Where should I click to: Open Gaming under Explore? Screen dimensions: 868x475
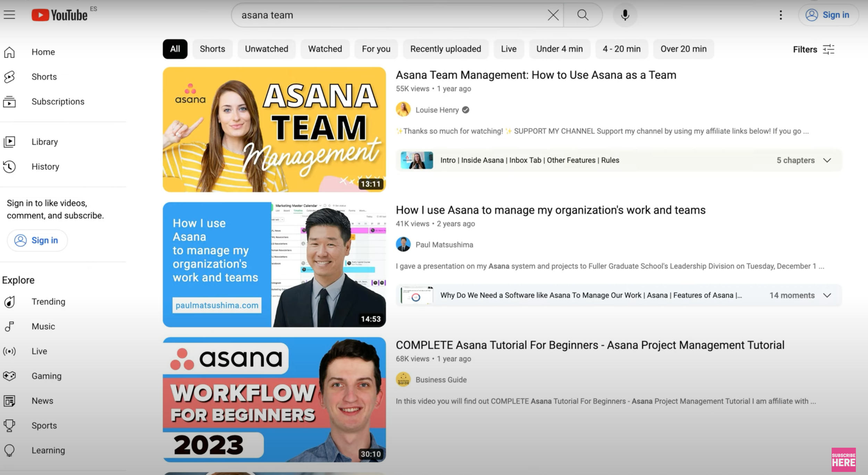46,376
